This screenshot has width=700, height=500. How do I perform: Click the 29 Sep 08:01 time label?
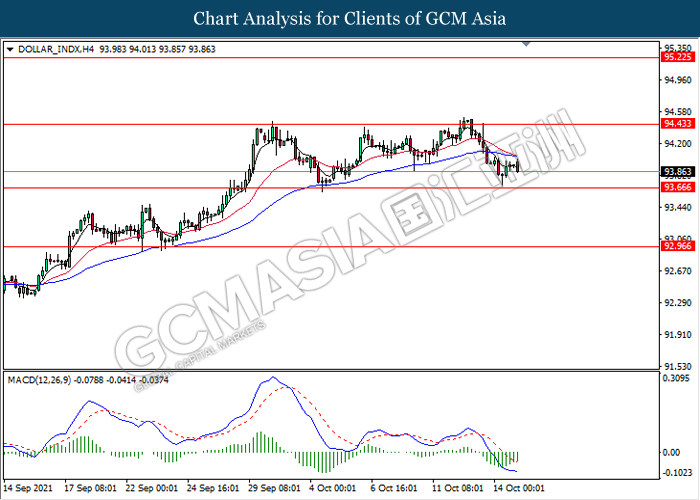pos(274,488)
